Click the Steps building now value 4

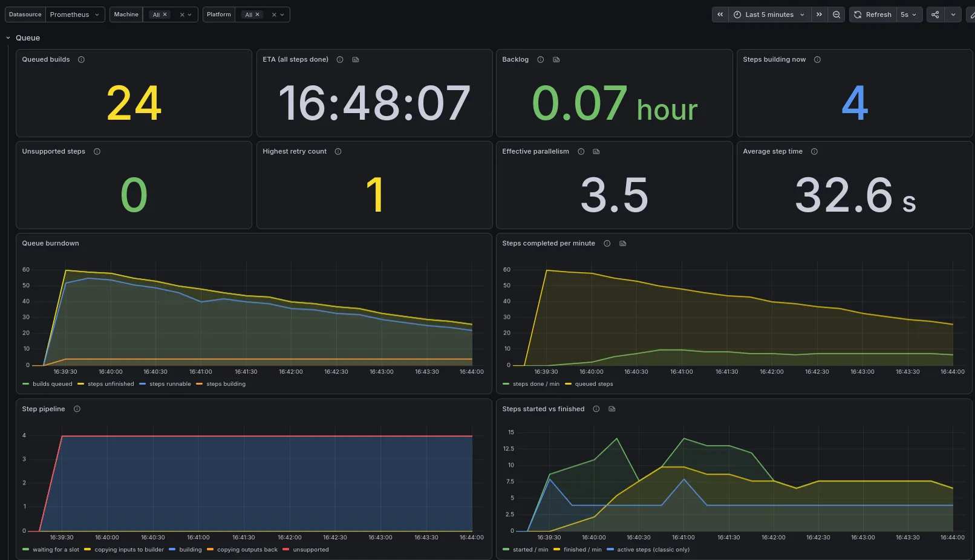click(855, 103)
